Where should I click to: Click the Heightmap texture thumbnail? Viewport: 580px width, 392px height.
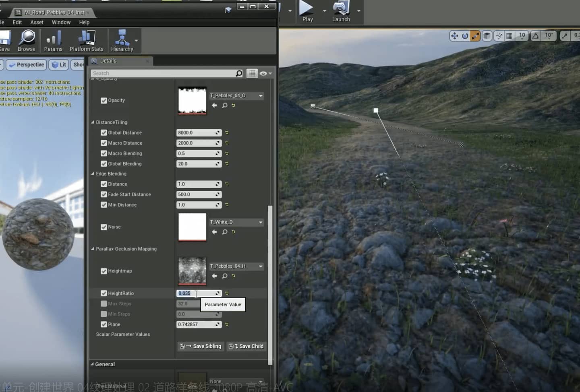(192, 271)
